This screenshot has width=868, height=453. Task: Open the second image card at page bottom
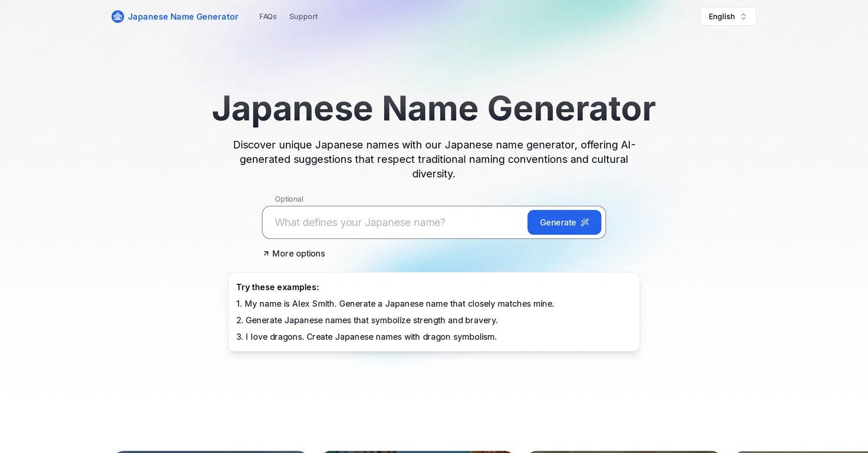[417, 452]
